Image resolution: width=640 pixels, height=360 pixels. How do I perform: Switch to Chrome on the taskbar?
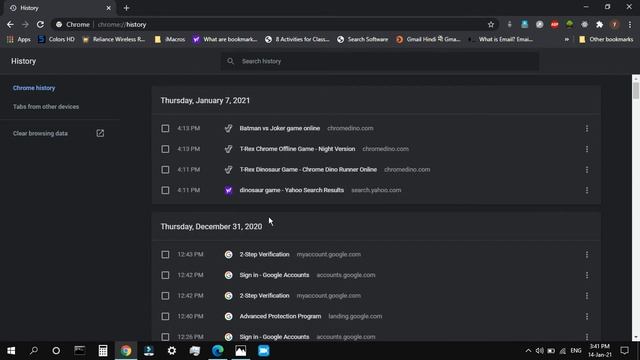pyautogui.click(x=126, y=351)
